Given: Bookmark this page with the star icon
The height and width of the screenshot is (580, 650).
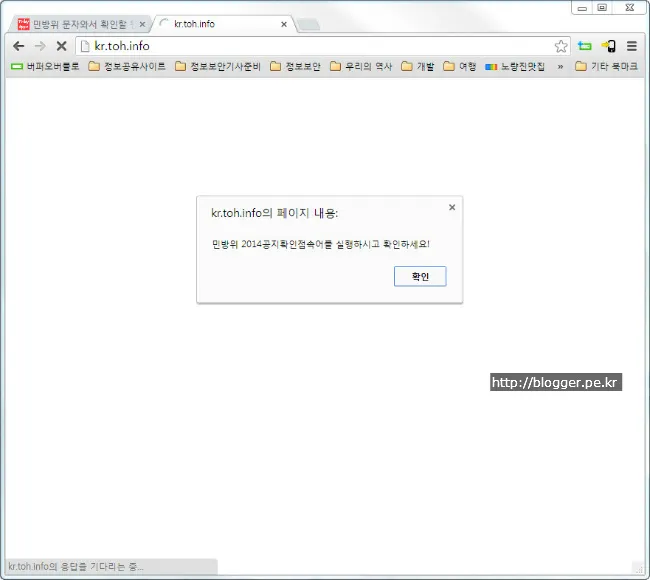Looking at the screenshot, I should [x=560, y=46].
